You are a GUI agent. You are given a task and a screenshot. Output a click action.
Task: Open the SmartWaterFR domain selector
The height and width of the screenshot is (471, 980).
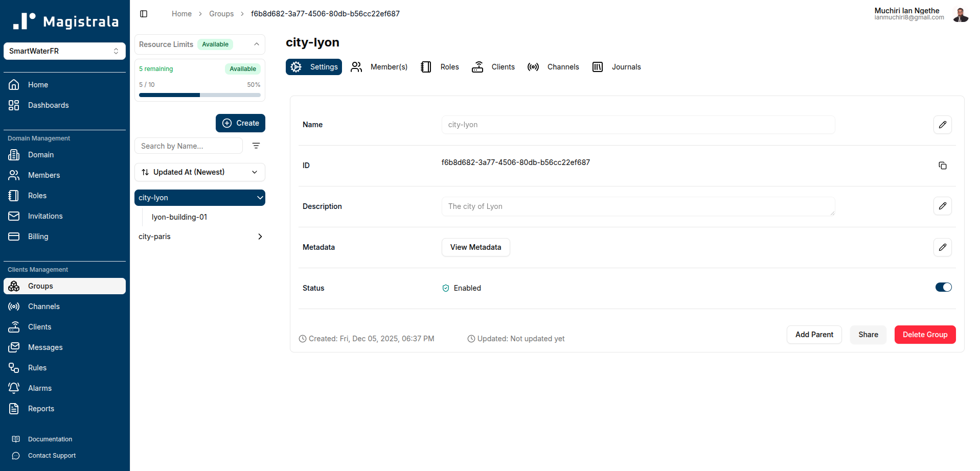pyautogui.click(x=64, y=51)
